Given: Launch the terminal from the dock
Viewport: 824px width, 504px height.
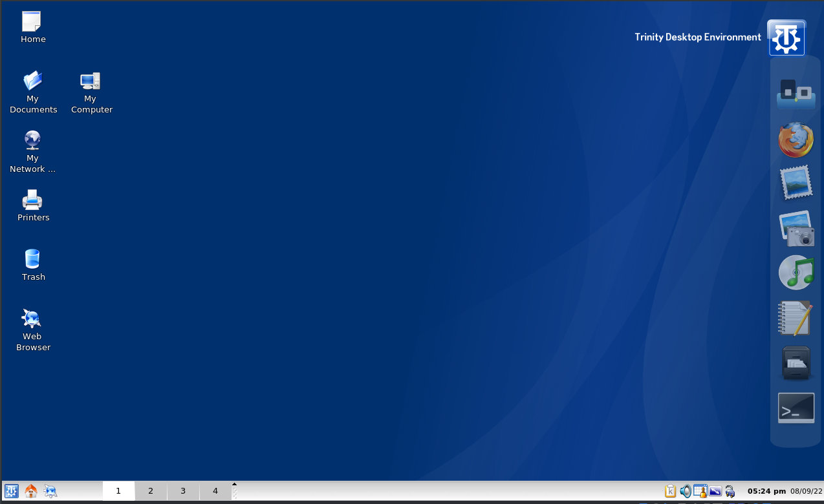Looking at the screenshot, I should point(796,408).
